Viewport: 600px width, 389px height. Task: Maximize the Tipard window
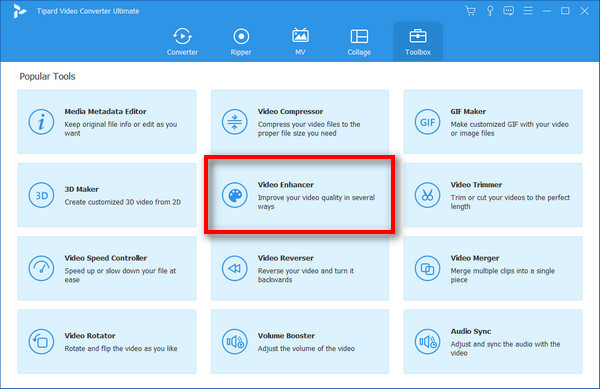pyautogui.click(x=565, y=11)
